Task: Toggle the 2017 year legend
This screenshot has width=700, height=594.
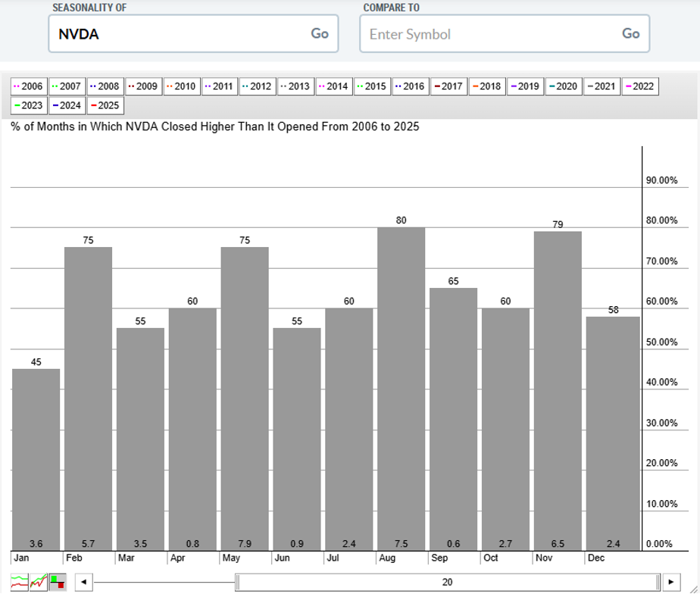Action: coord(448,86)
